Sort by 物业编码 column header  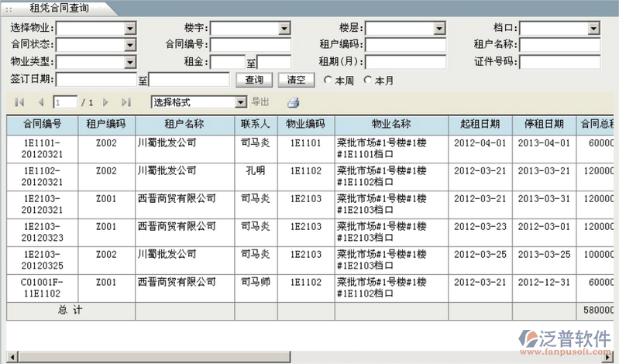point(305,125)
